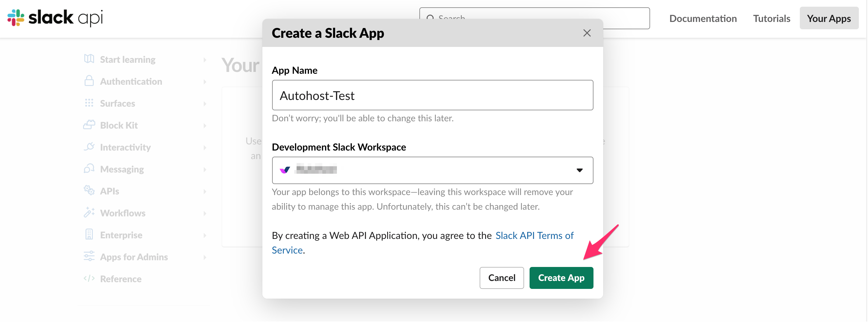The height and width of the screenshot is (334, 868).
Task: Open the Messaging speech bubble icon
Action: [x=89, y=169]
